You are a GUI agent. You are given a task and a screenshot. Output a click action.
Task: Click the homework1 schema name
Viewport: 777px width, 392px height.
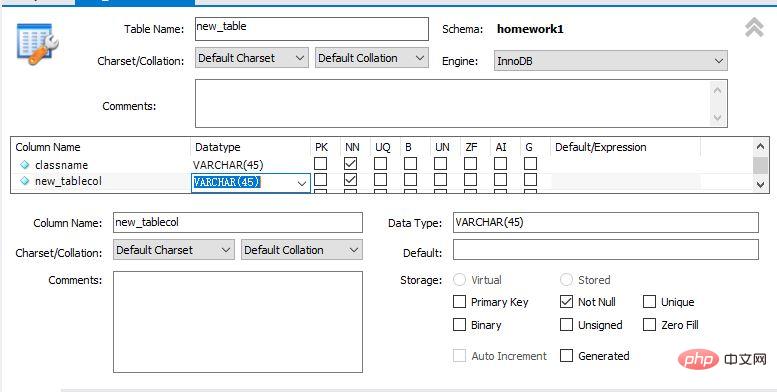(530, 29)
